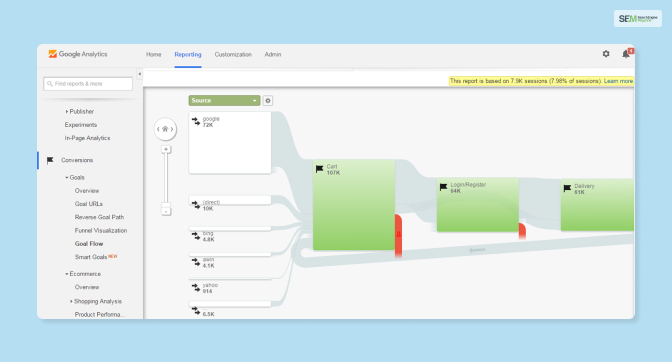
Task: Click the Conversions flag icon
Action: (50, 160)
